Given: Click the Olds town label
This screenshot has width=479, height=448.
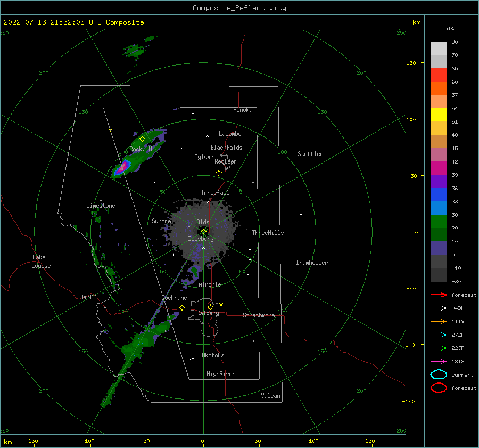Looking at the screenshot, I should pyautogui.click(x=203, y=222).
